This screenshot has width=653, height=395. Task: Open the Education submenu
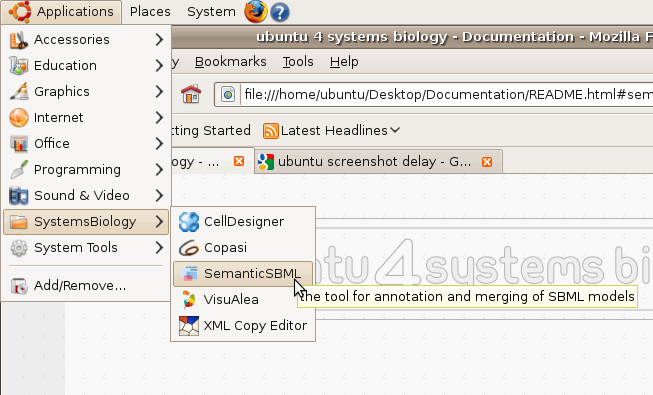click(x=86, y=65)
